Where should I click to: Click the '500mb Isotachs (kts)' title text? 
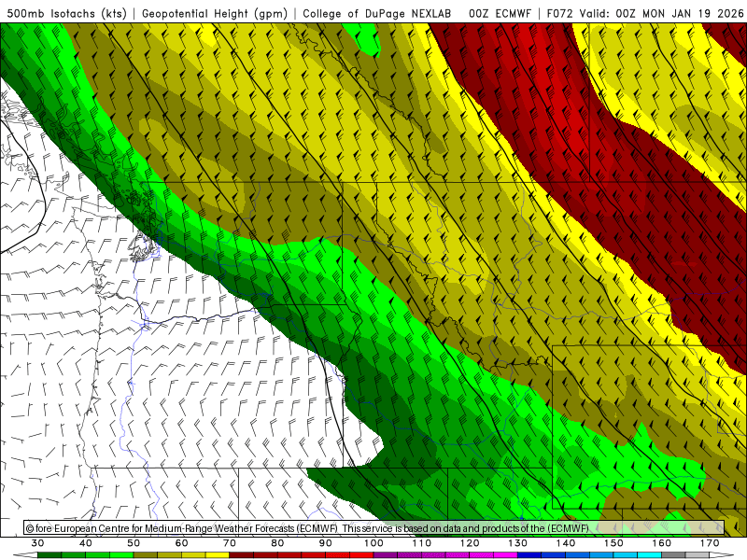coord(66,14)
